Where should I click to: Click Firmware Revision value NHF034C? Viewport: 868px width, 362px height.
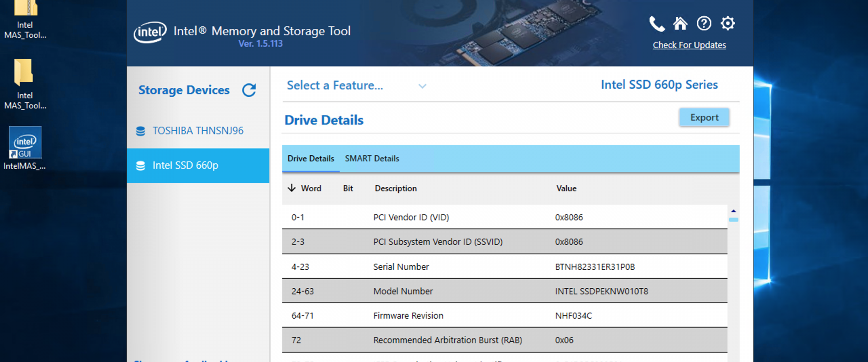point(573,316)
